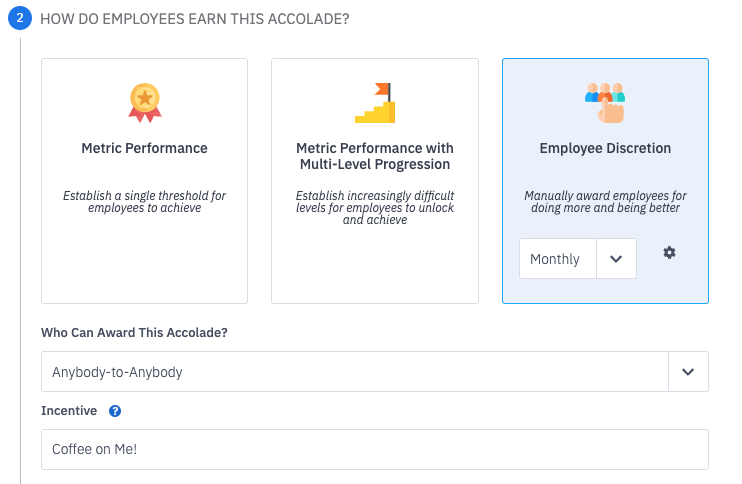Open the Anybody-to-Anybody dropdown chevron
This screenshot has height=484, width=742.
(688, 372)
